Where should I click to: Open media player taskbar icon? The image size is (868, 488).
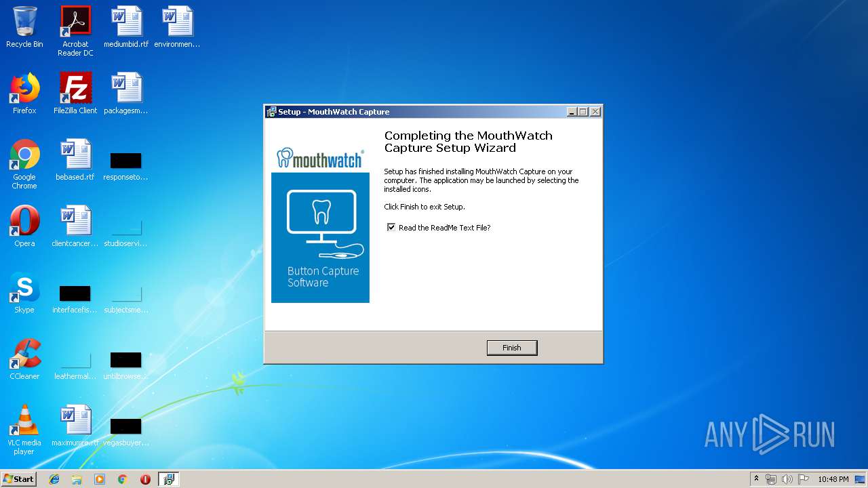[100, 479]
